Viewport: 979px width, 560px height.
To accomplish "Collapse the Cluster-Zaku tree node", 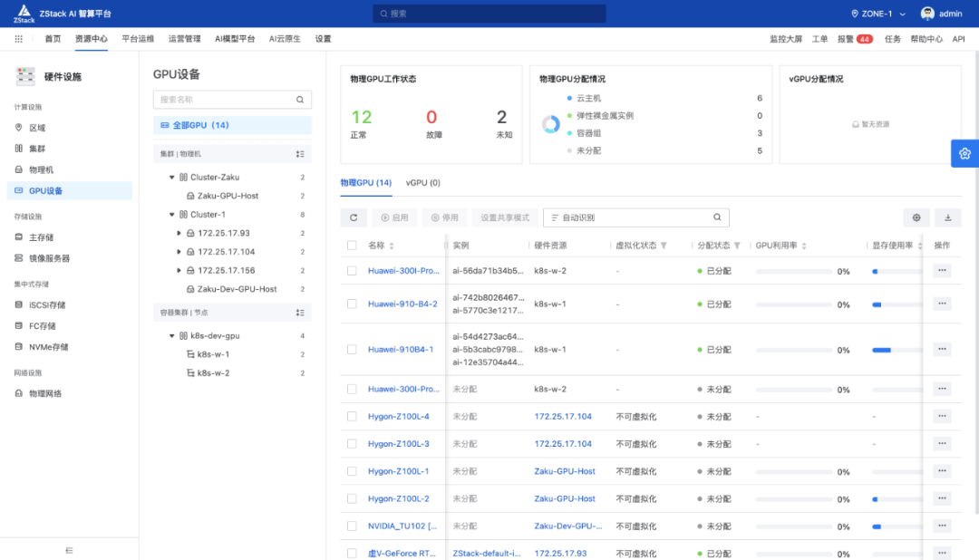I will coord(171,178).
